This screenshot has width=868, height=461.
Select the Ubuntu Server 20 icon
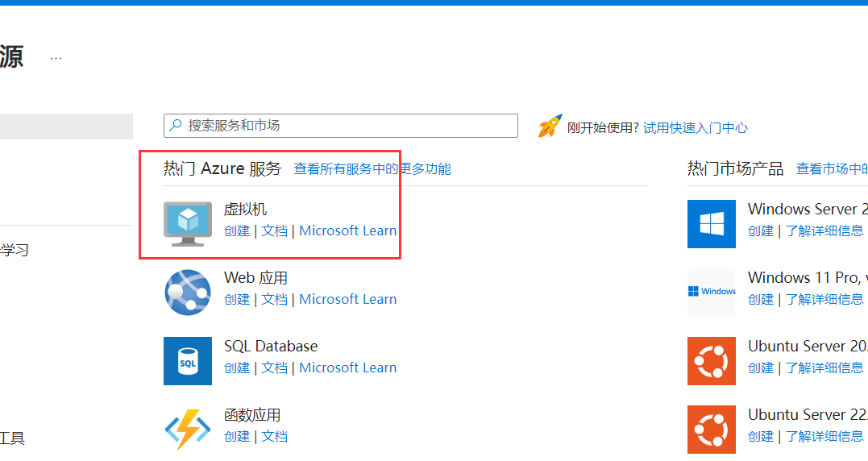click(x=712, y=360)
